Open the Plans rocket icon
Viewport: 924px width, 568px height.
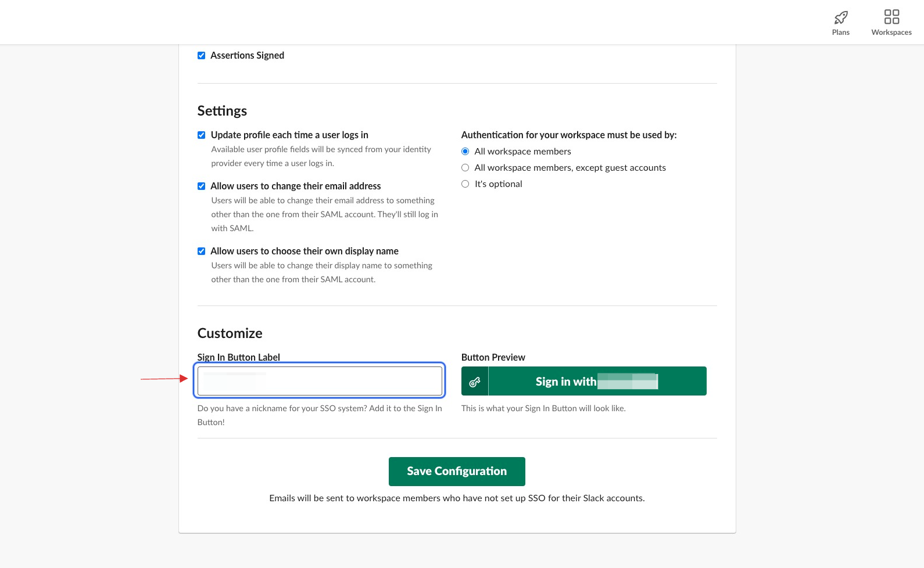click(x=840, y=17)
